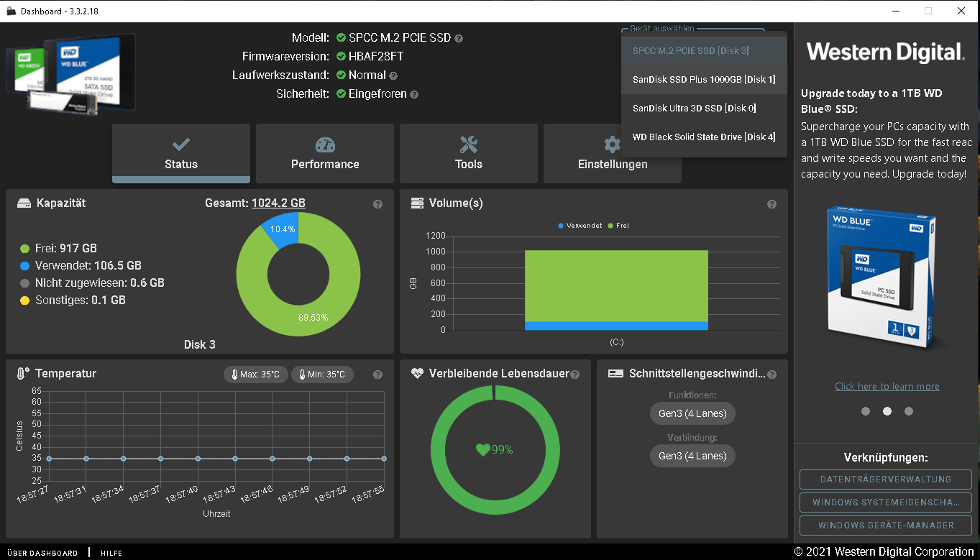Open the Kapazität panel help icon
The width and height of the screenshot is (980, 560).
tap(377, 204)
